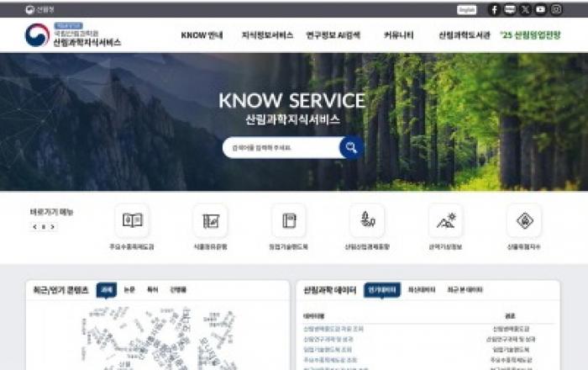The width and height of the screenshot is (588, 370).
Task: Open the diamond-shaped quick menu icon
Action: click(x=524, y=220)
